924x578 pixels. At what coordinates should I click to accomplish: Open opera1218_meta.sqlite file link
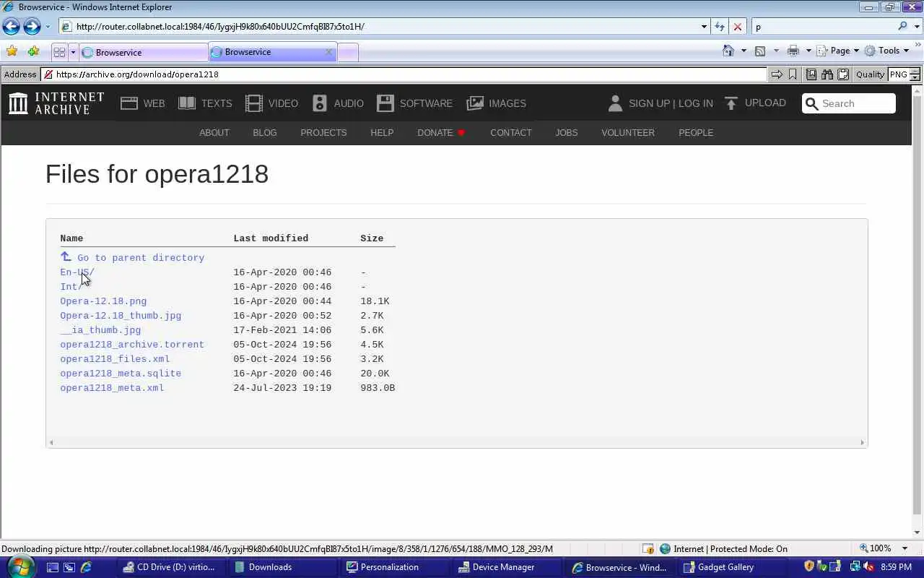(121, 374)
